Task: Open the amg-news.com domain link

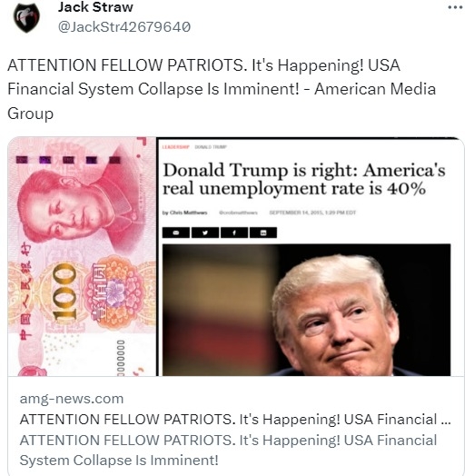Action: pyautogui.click(x=72, y=399)
